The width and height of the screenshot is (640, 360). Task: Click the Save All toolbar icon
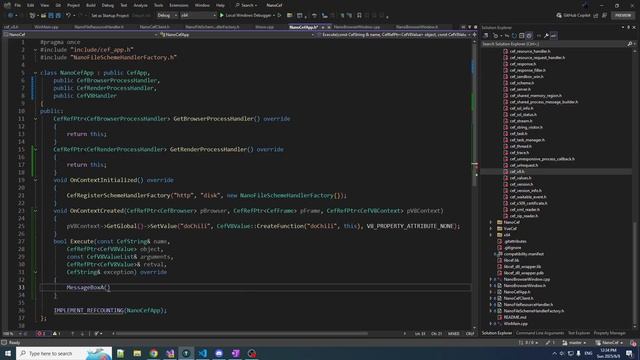(58, 16)
